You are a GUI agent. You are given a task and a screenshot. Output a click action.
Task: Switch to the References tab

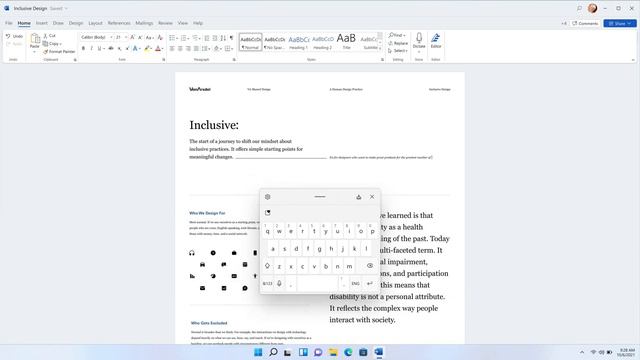(119, 23)
